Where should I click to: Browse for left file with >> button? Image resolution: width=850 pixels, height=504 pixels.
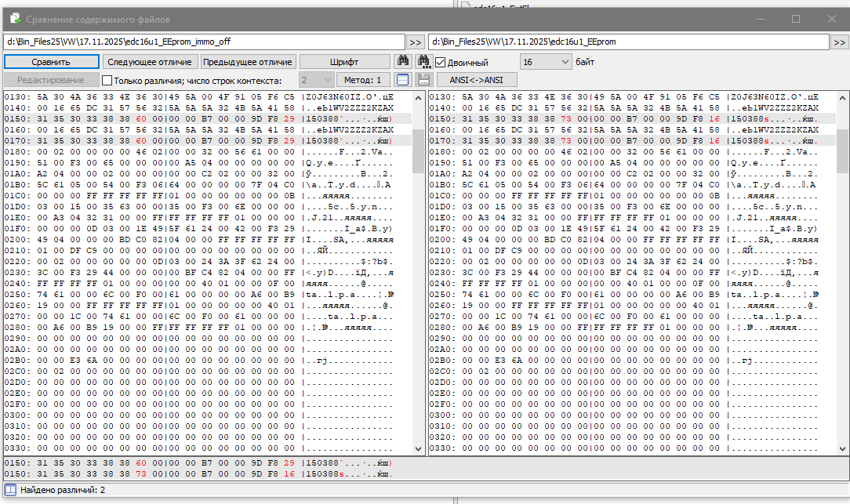pos(416,42)
